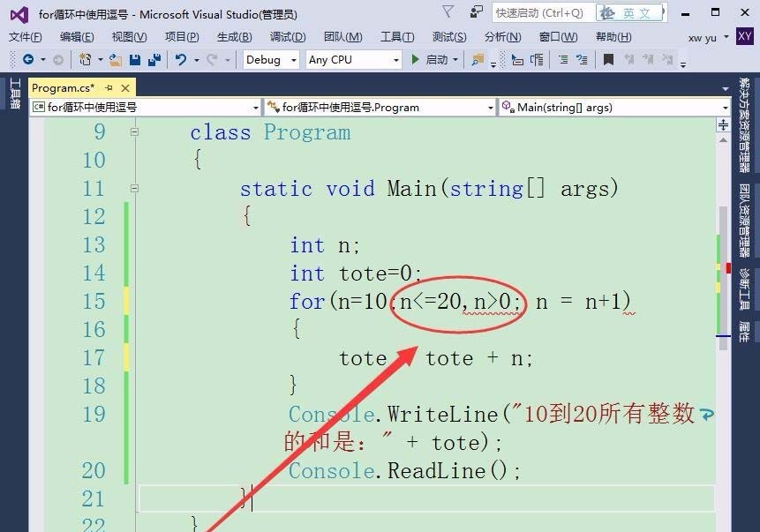Open the 团队资源管理器 side tab
The image size is (760, 532).
coord(744,221)
